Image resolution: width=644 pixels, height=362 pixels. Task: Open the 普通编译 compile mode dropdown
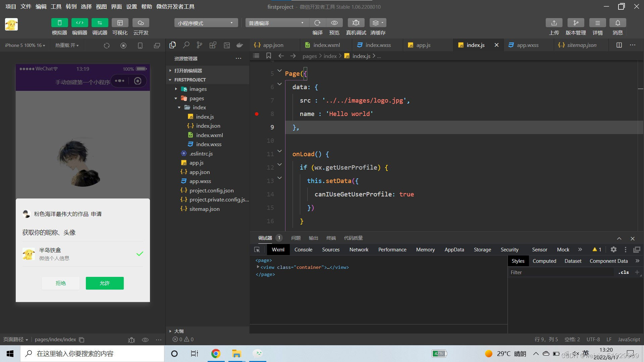point(277,23)
